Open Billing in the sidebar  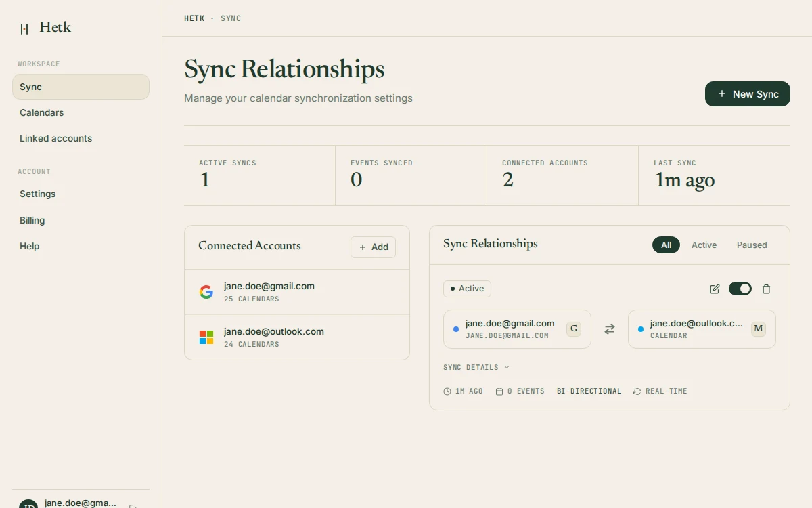coord(81,220)
